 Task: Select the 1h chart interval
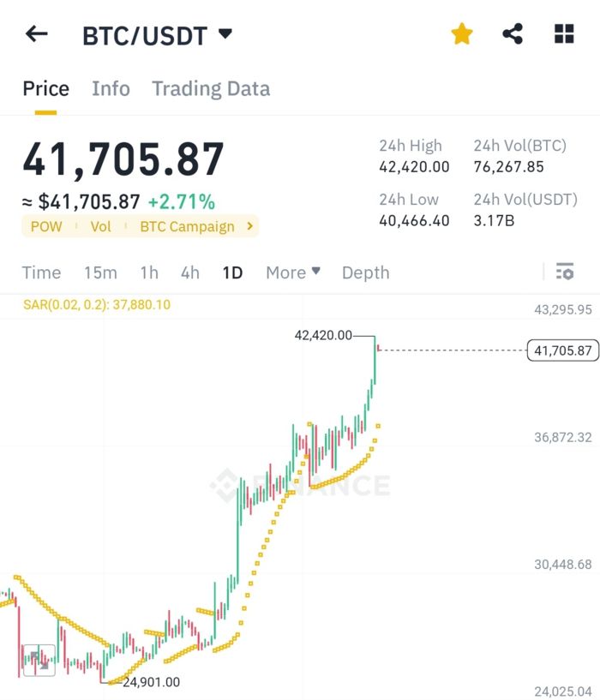coord(149,272)
